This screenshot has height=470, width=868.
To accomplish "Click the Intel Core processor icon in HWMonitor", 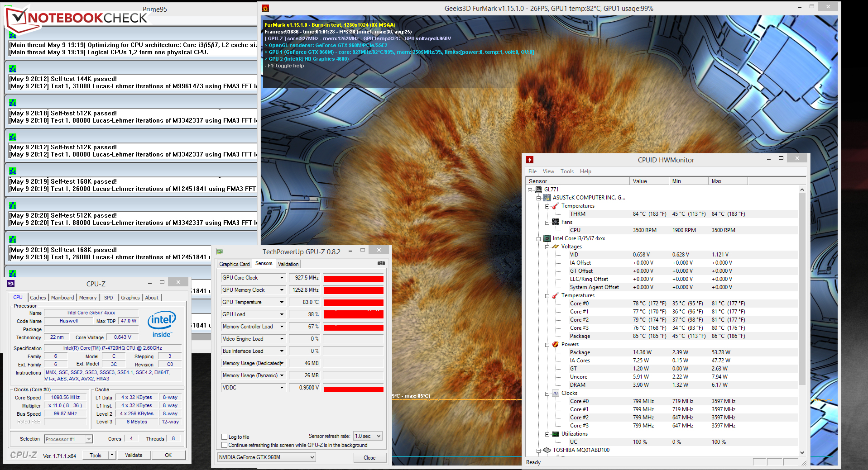I will 547,238.
